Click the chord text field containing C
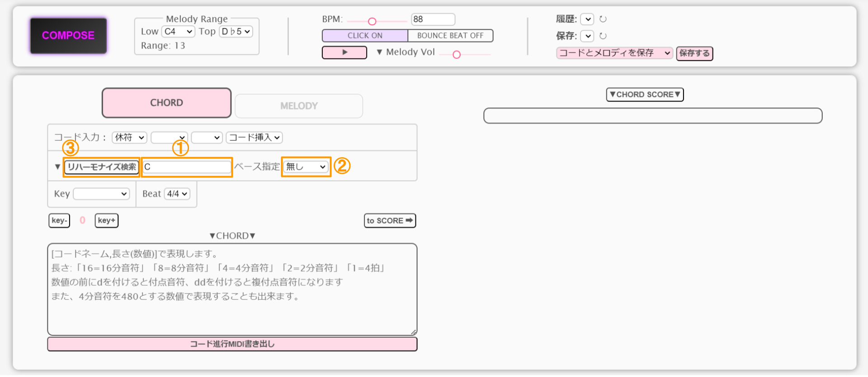 [187, 167]
